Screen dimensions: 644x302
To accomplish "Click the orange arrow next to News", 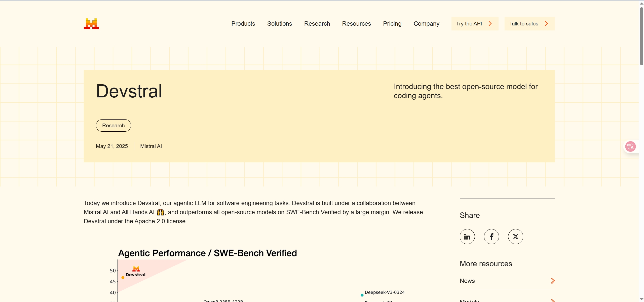I will point(553,281).
